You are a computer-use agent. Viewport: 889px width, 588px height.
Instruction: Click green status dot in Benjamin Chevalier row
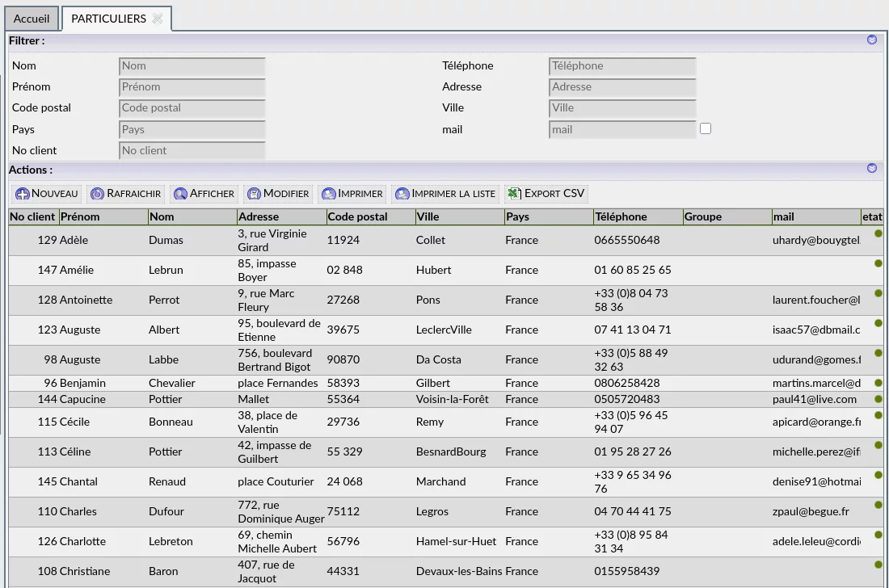tap(878, 383)
